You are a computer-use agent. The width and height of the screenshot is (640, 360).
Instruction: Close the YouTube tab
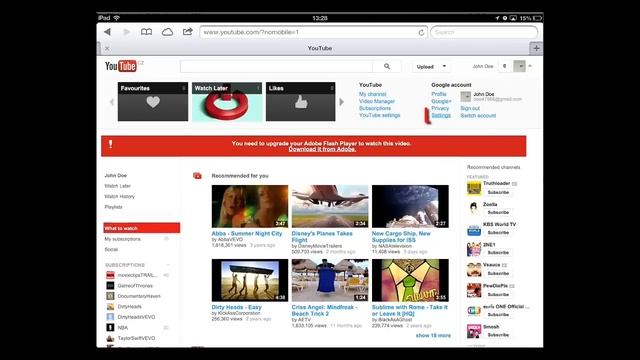pyautogui.click(x=107, y=48)
